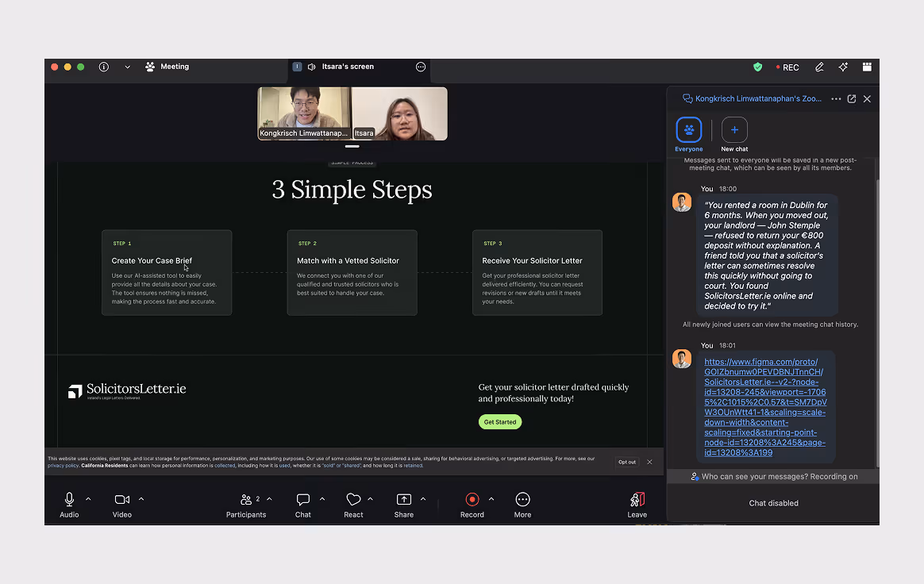Click Receive Your Solicitor Letter card
The height and width of the screenshot is (584, 924).
click(x=537, y=272)
